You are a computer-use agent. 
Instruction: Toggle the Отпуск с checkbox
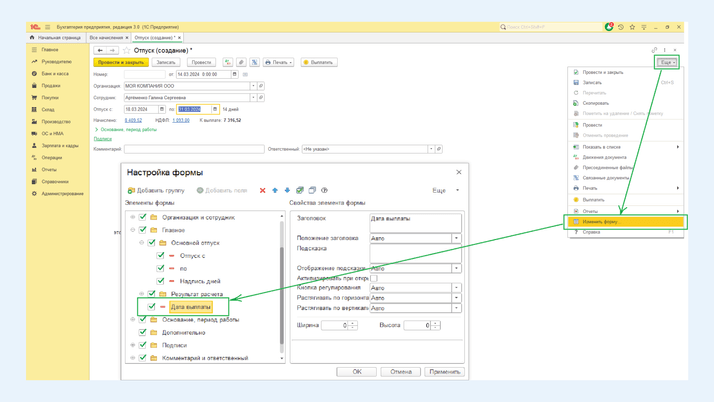(x=161, y=256)
